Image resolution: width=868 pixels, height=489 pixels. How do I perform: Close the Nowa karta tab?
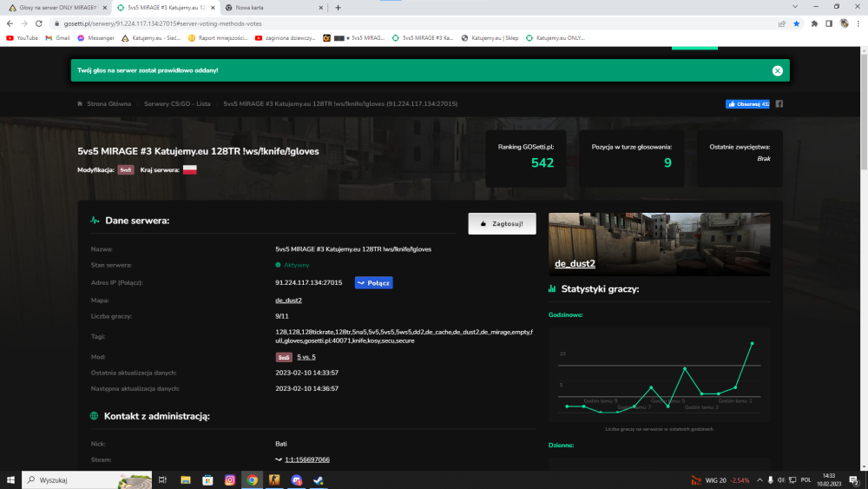(320, 8)
